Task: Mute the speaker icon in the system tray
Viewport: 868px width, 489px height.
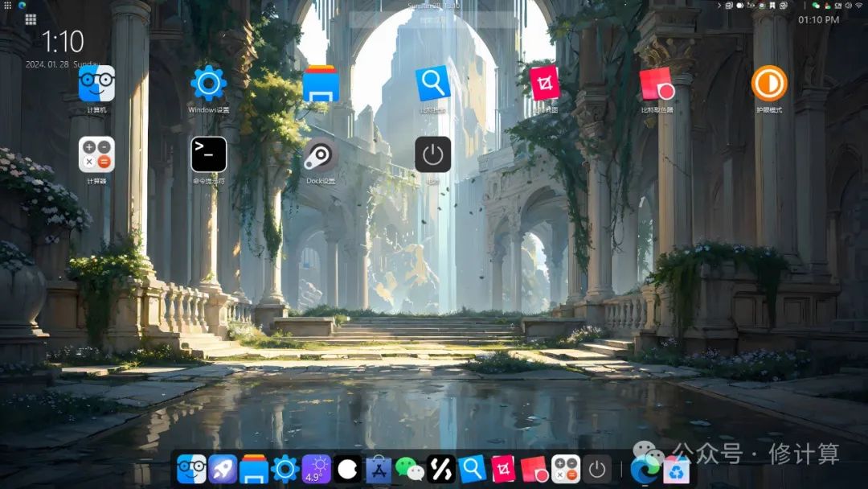Action: pyautogui.click(x=848, y=6)
